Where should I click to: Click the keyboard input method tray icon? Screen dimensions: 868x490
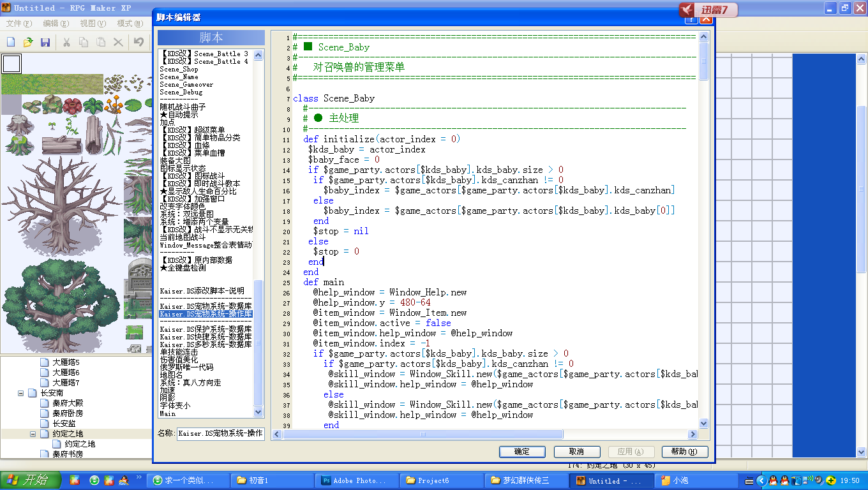[749, 480]
